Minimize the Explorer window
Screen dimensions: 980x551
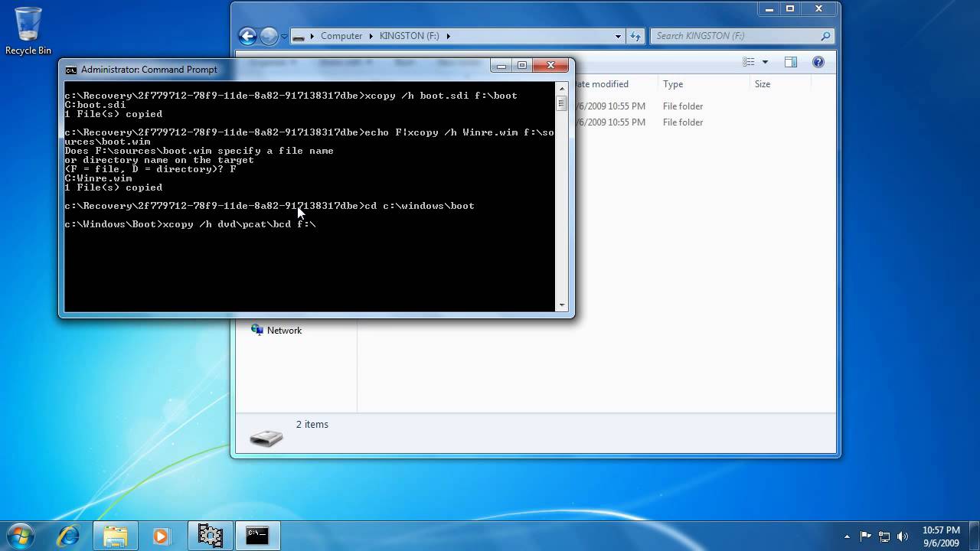pos(769,9)
